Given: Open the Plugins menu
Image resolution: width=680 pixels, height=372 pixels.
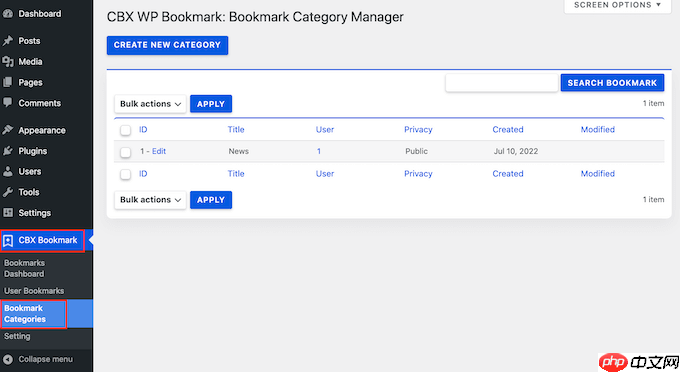Looking at the screenshot, I should (x=33, y=151).
